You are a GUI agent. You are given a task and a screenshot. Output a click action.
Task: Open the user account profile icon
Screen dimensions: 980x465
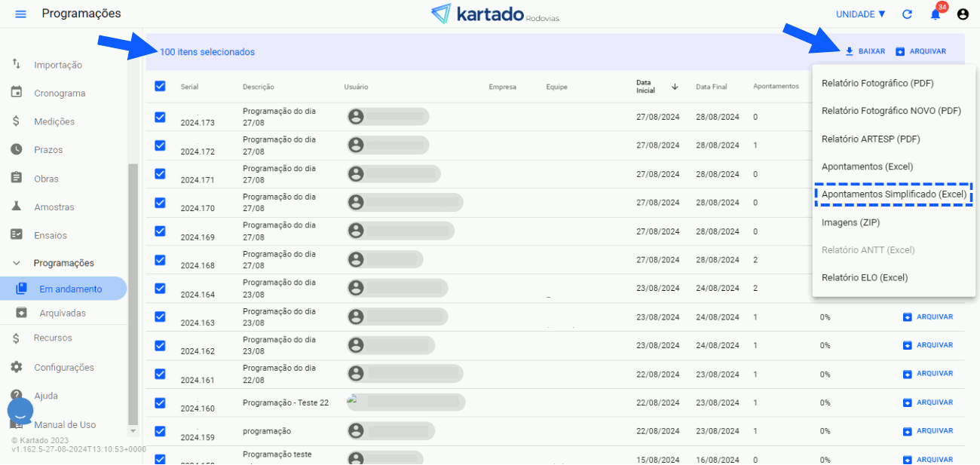[963, 14]
